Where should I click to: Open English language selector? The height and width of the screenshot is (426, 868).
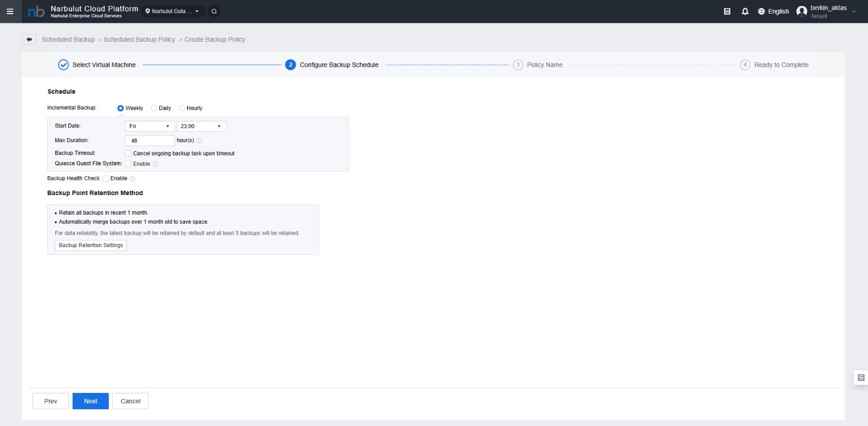(x=774, y=11)
